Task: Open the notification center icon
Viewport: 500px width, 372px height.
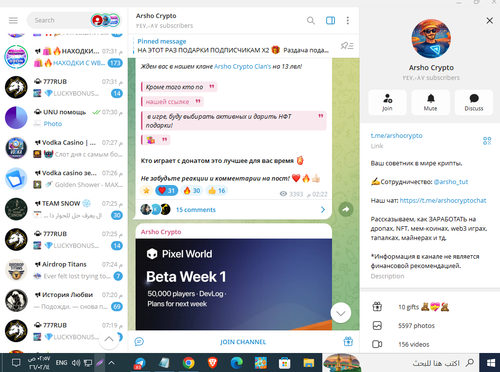Action: [x=16, y=363]
